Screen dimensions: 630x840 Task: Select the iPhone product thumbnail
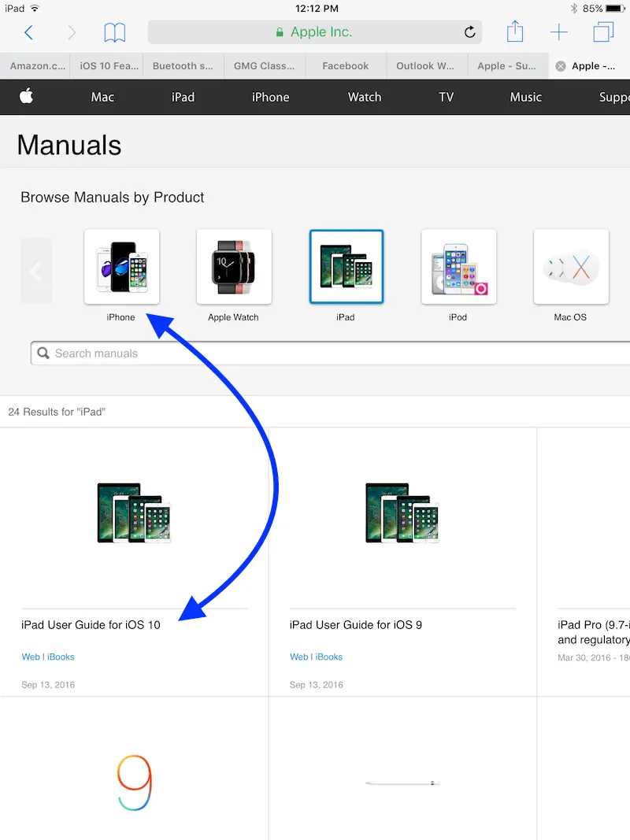(121, 267)
